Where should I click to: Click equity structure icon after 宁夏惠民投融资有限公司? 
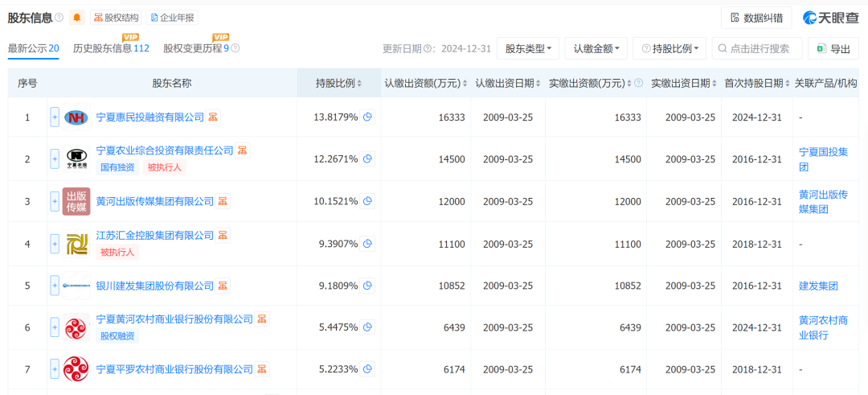(x=213, y=117)
